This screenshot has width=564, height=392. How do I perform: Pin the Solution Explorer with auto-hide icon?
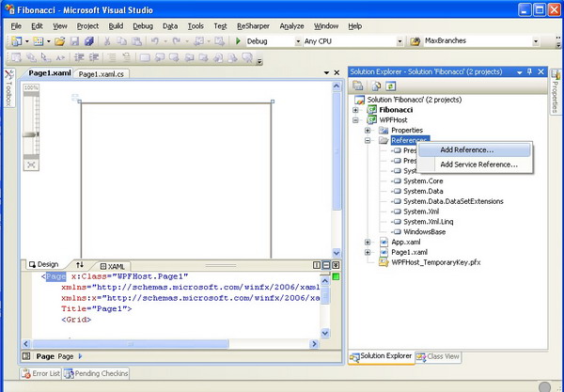click(529, 71)
